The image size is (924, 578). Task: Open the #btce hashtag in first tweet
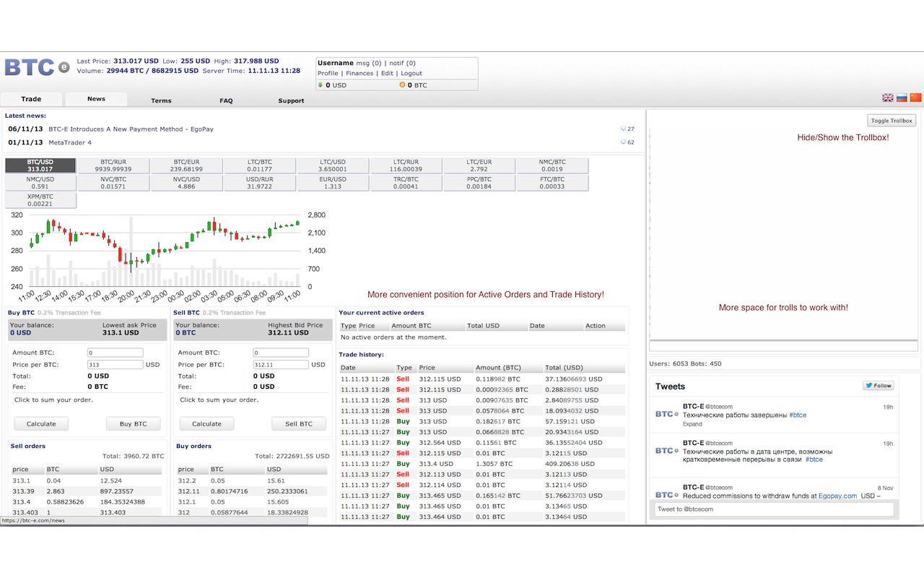(798, 415)
